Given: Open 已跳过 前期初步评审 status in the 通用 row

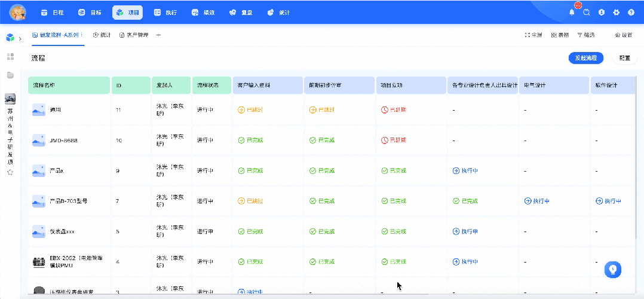Looking at the screenshot, I should (x=322, y=110).
